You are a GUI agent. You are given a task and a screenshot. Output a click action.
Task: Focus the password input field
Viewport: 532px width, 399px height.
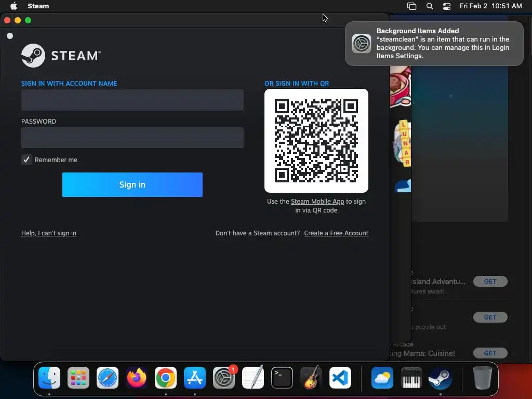[132, 138]
